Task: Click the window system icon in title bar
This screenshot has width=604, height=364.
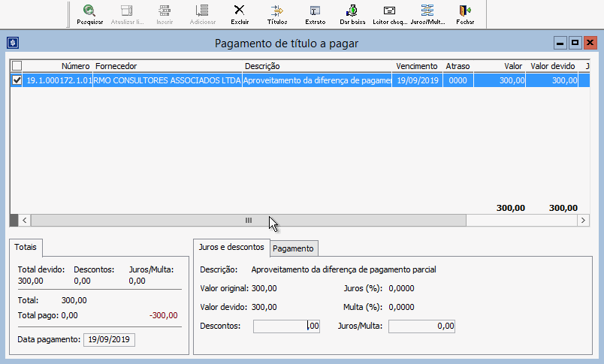Action: pos(12,43)
